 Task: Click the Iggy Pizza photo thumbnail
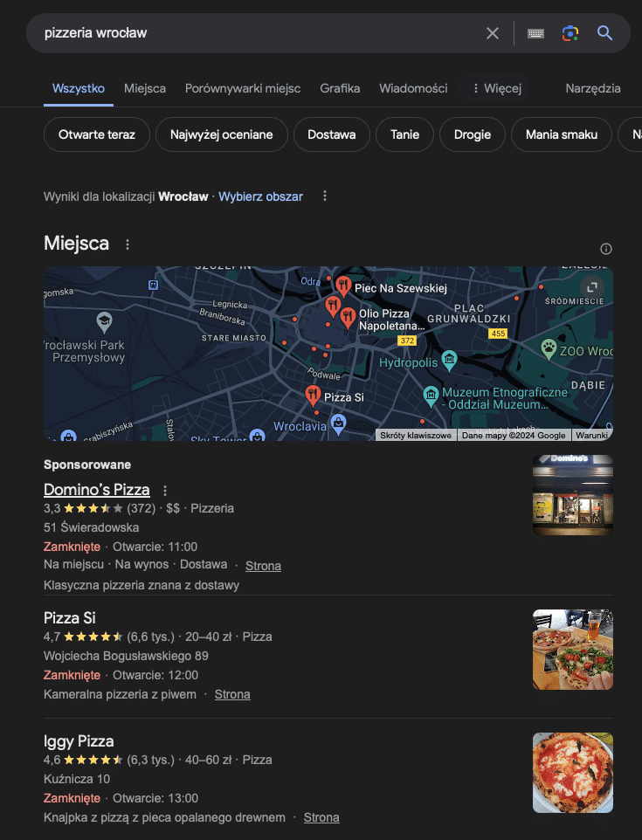(x=573, y=773)
